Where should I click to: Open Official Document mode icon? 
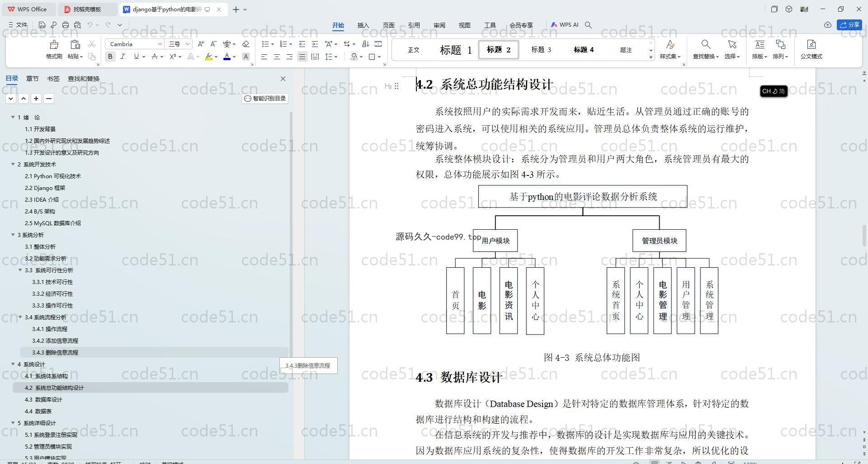point(811,44)
